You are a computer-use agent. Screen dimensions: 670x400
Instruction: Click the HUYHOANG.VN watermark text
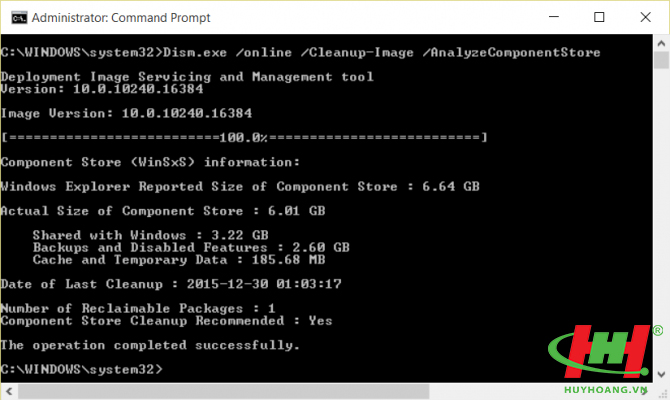coord(605,390)
